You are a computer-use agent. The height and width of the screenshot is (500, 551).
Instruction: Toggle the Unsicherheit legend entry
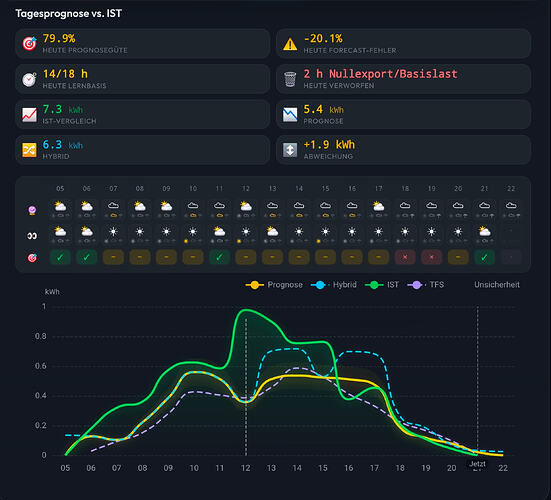click(497, 285)
